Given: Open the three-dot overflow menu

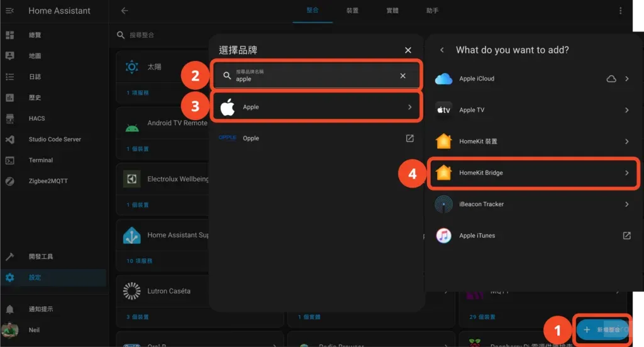Looking at the screenshot, I should click(x=621, y=11).
